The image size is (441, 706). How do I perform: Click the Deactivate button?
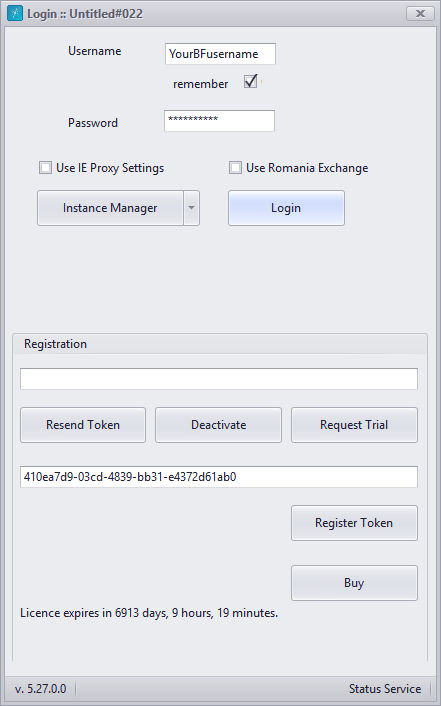[218, 425]
